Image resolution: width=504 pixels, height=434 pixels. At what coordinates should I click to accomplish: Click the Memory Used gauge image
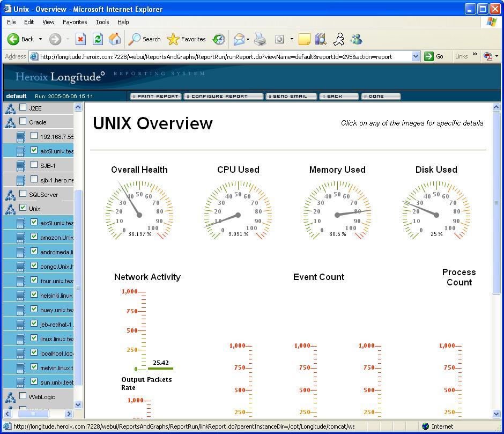(x=337, y=210)
